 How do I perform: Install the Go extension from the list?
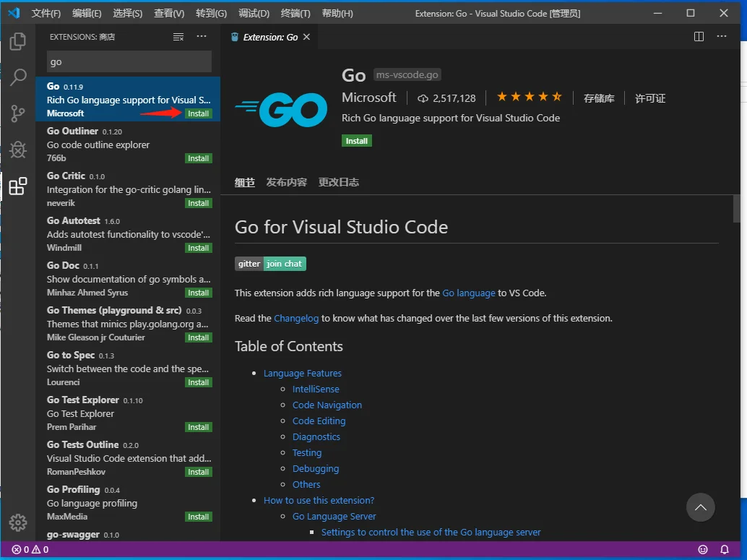click(198, 113)
